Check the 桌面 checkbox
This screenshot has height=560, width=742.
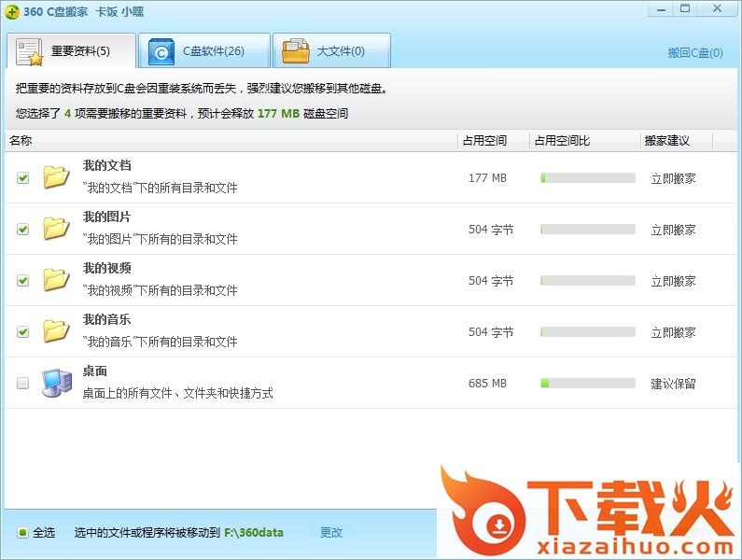click(23, 384)
